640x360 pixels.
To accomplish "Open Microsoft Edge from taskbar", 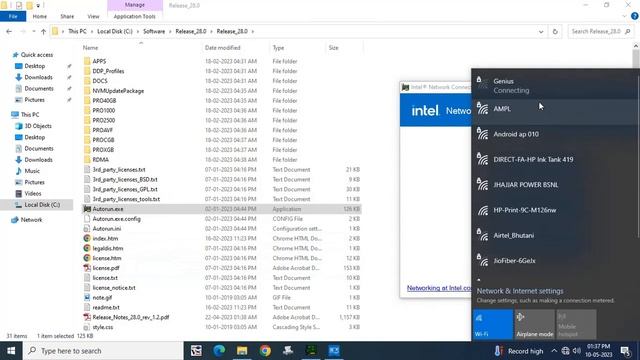I will 219,351.
